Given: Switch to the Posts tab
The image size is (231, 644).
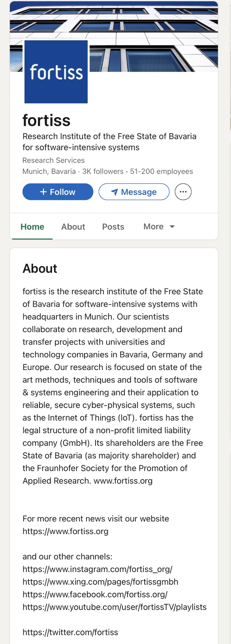Looking at the screenshot, I should click(x=113, y=227).
